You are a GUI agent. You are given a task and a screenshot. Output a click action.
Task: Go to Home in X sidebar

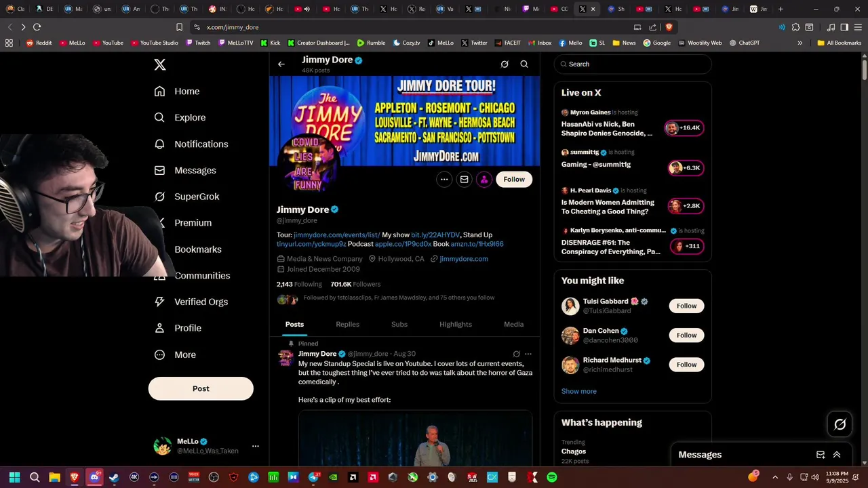click(x=177, y=91)
